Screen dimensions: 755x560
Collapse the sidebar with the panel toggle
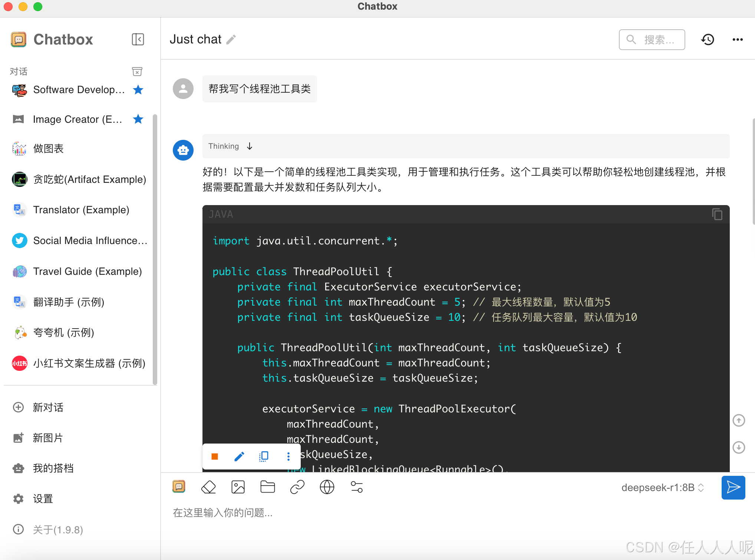(138, 39)
